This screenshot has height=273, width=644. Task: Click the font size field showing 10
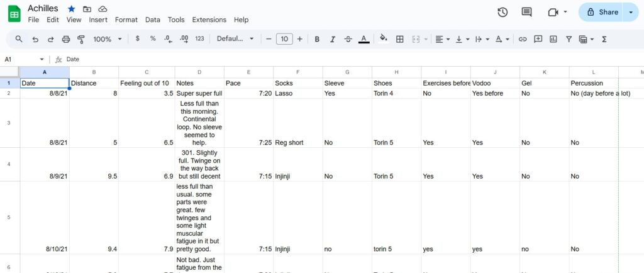pyautogui.click(x=284, y=39)
